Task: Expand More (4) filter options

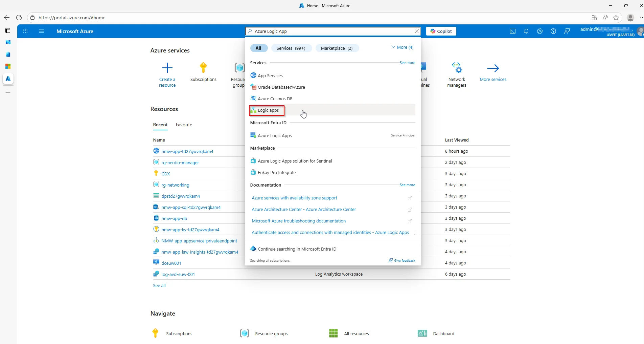Action: pos(402,47)
